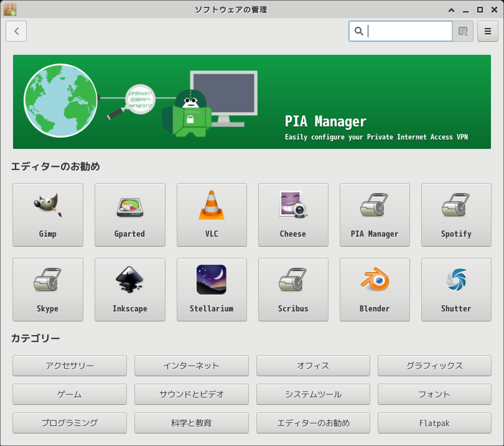
Task: Open the Gimp app tile
Action: tap(48, 215)
